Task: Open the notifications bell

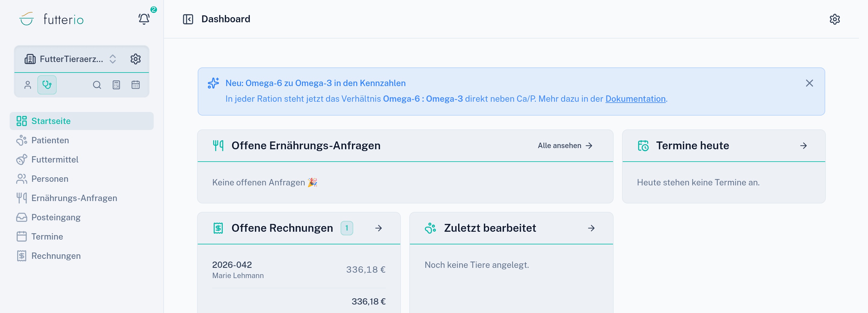Action: 144,19
